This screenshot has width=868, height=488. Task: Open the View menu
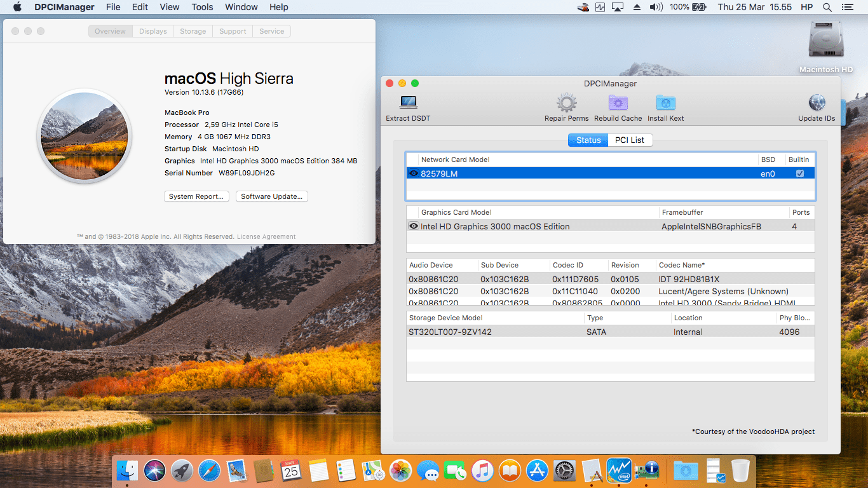[x=169, y=7]
